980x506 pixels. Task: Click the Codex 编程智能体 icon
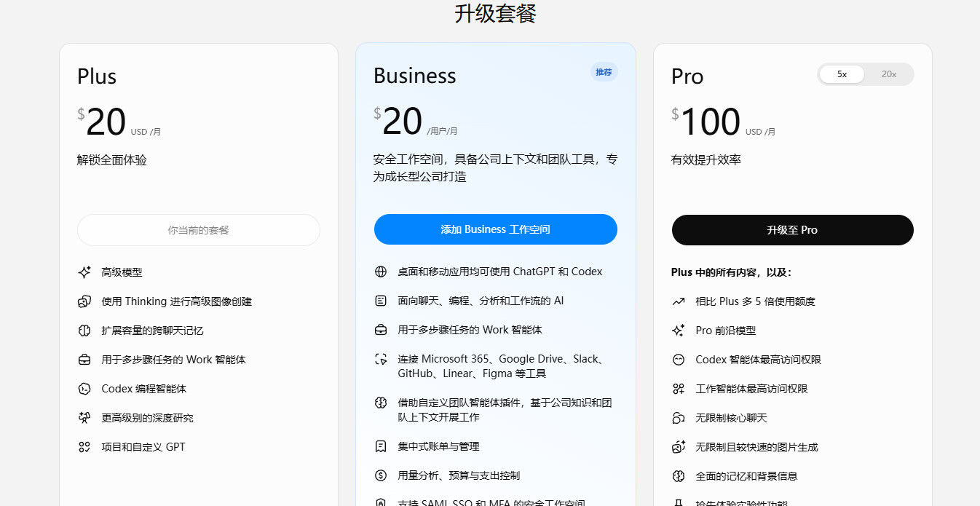84,389
